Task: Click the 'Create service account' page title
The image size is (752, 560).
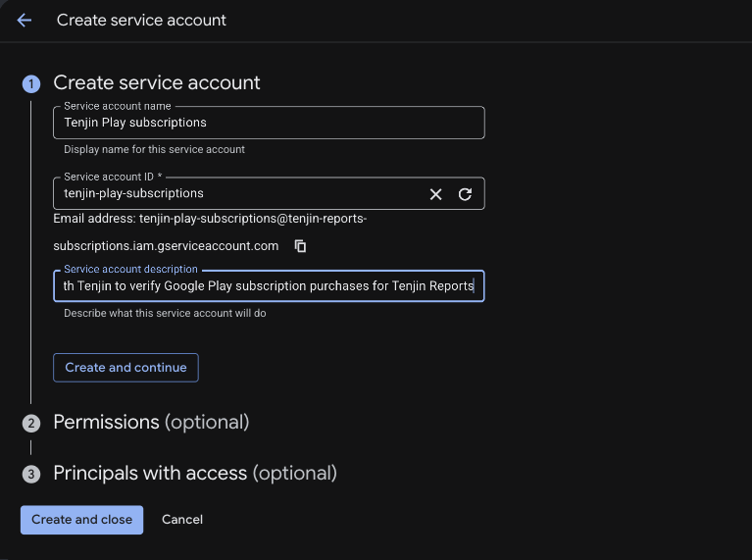Action: tap(141, 21)
